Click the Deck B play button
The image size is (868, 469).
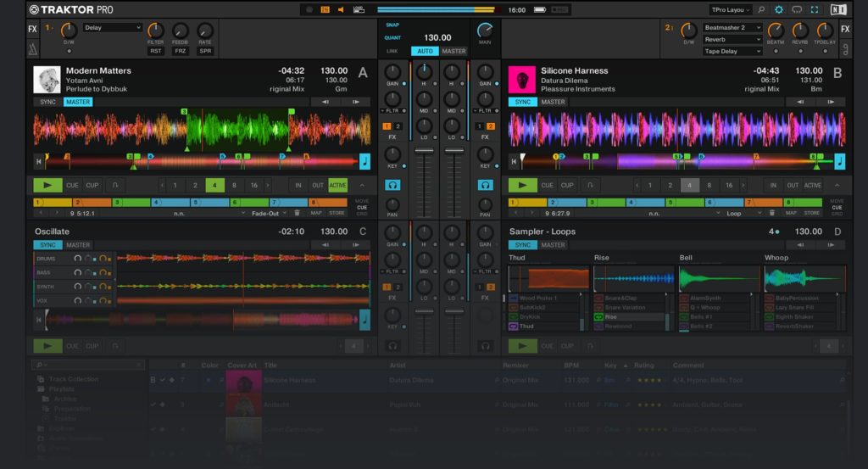point(522,185)
